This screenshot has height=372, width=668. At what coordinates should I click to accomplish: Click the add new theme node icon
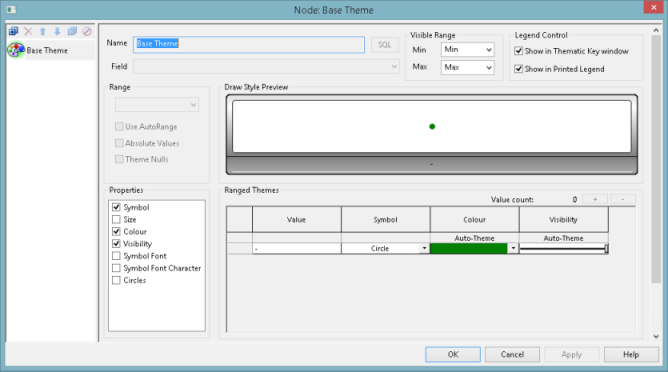[13, 31]
